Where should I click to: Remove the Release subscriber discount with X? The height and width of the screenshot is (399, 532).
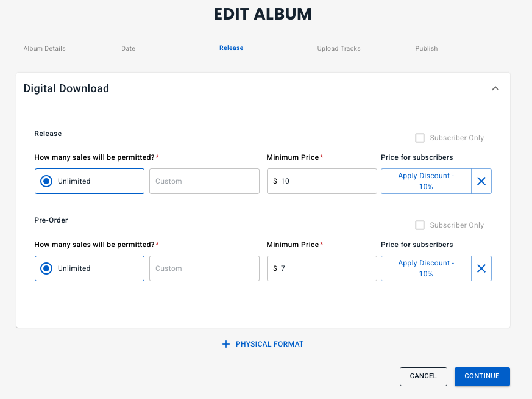tap(481, 181)
